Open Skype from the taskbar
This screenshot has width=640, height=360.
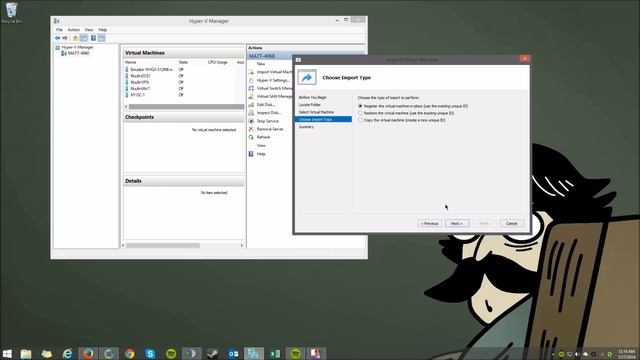tap(150, 353)
